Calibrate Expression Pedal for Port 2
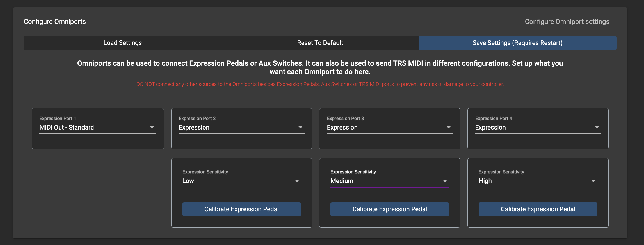Screen dimensions: 644x245 (241, 209)
